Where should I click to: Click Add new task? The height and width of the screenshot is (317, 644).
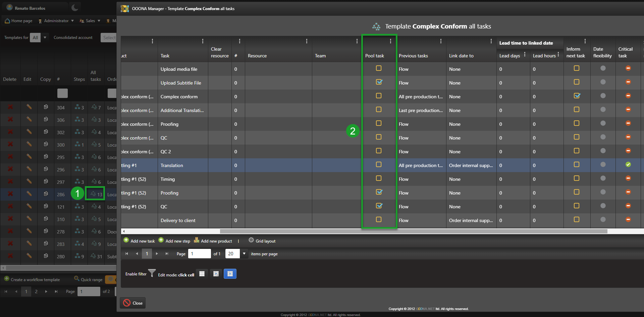(x=139, y=241)
